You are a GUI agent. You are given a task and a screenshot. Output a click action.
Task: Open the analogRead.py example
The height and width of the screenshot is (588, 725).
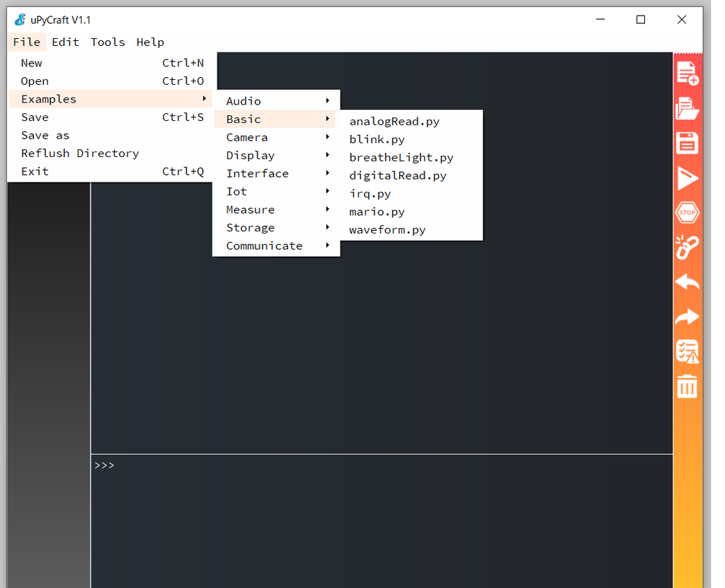(x=411, y=121)
